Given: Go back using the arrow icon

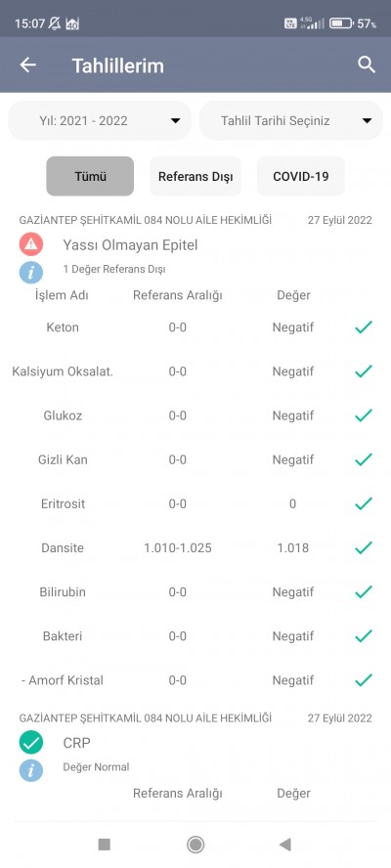Looking at the screenshot, I should click(27, 65).
